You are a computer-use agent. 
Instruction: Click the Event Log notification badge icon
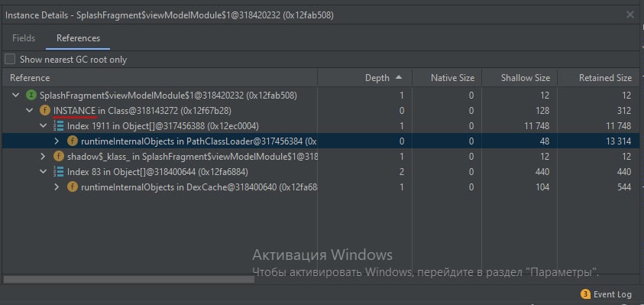pos(585,294)
